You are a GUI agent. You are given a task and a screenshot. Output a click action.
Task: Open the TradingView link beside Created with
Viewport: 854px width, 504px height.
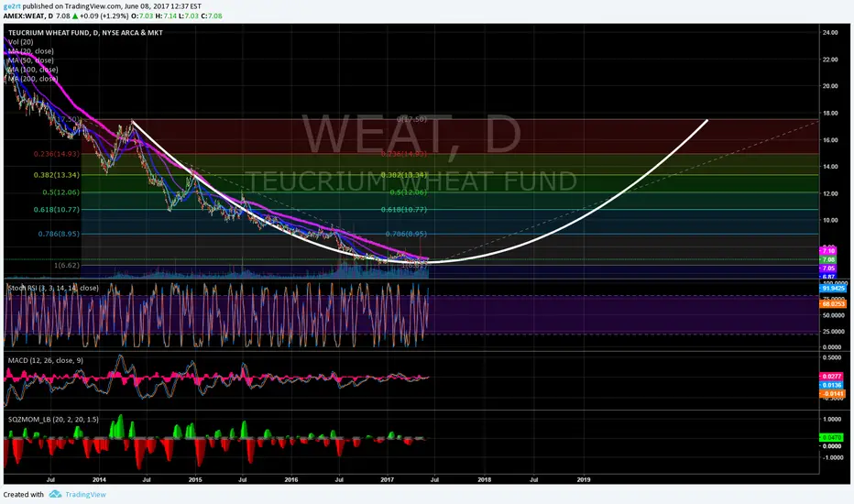click(x=85, y=494)
